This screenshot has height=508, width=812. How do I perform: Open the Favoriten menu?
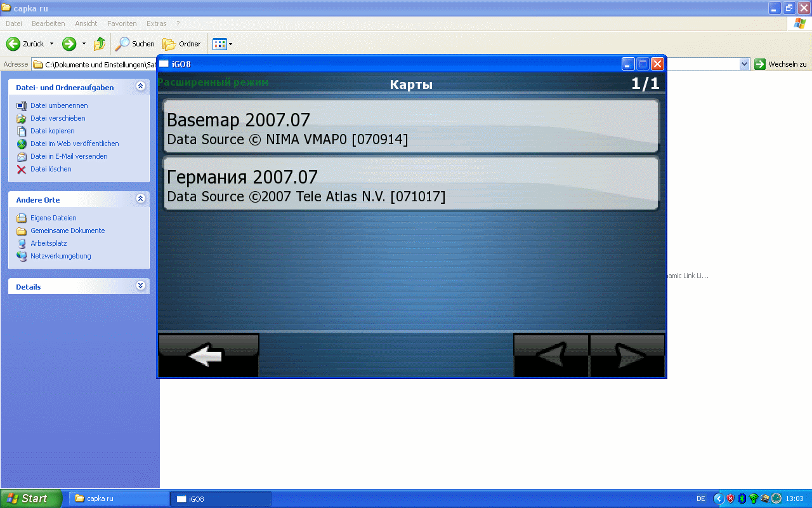pos(122,23)
